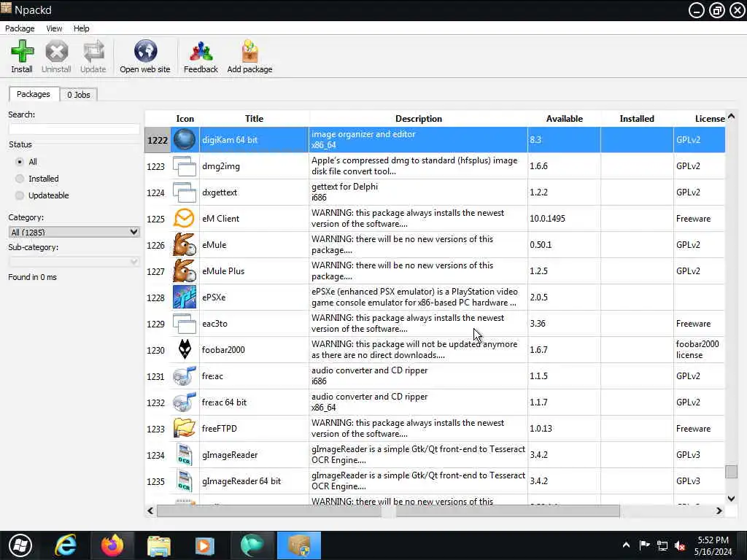This screenshot has height=560, width=747.
Task: Open File Explorer from the taskbar
Action: pyautogui.click(x=158, y=545)
